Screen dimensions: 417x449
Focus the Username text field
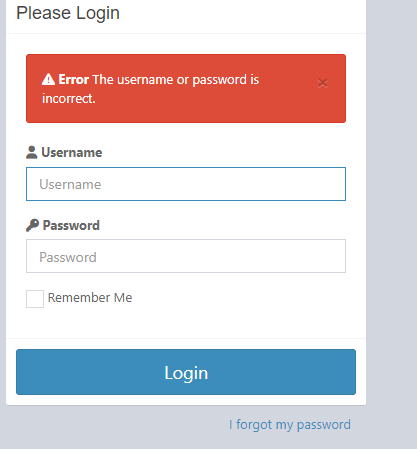pos(186,184)
